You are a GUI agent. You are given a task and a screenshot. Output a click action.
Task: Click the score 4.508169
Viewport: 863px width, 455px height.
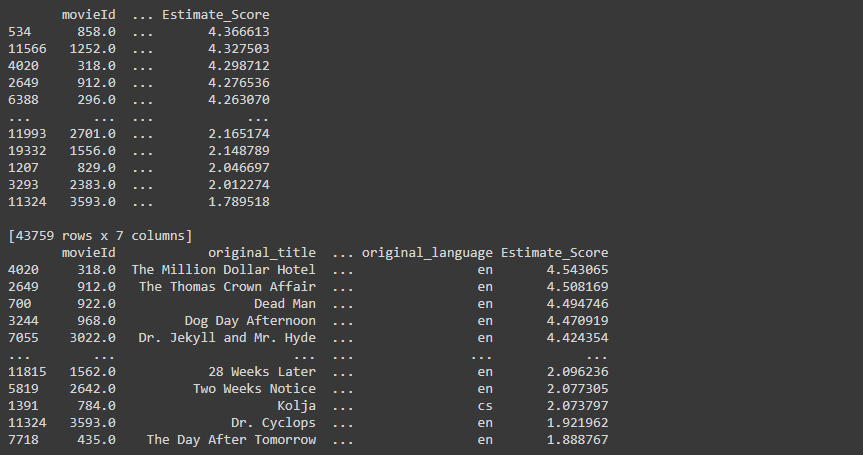click(x=577, y=287)
